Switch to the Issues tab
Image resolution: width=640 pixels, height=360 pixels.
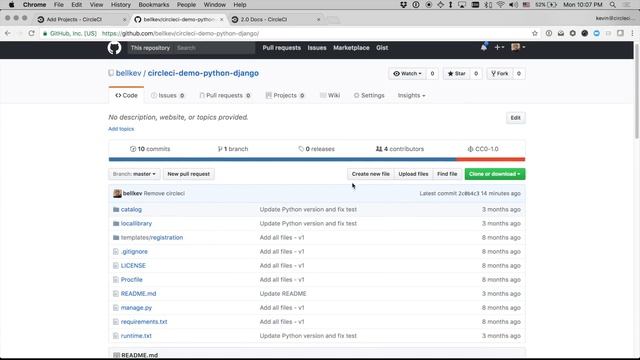tap(168, 96)
